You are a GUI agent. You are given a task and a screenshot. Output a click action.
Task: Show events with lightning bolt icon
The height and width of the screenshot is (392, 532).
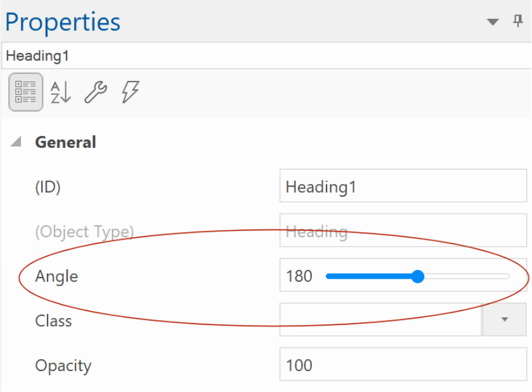[x=130, y=92]
